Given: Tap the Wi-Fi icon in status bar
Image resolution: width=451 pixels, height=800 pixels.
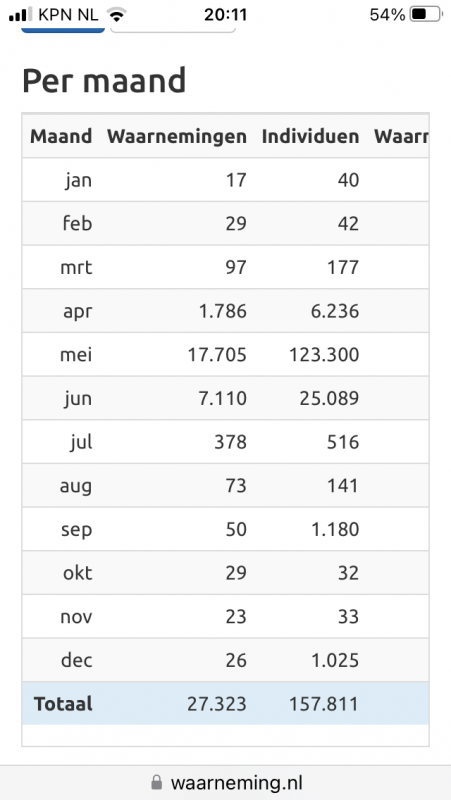Looking at the screenshot, I should pos(117,15).
